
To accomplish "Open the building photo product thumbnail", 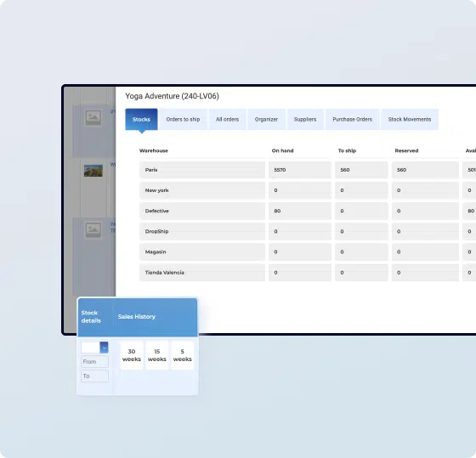I will (x=93, y=171).
